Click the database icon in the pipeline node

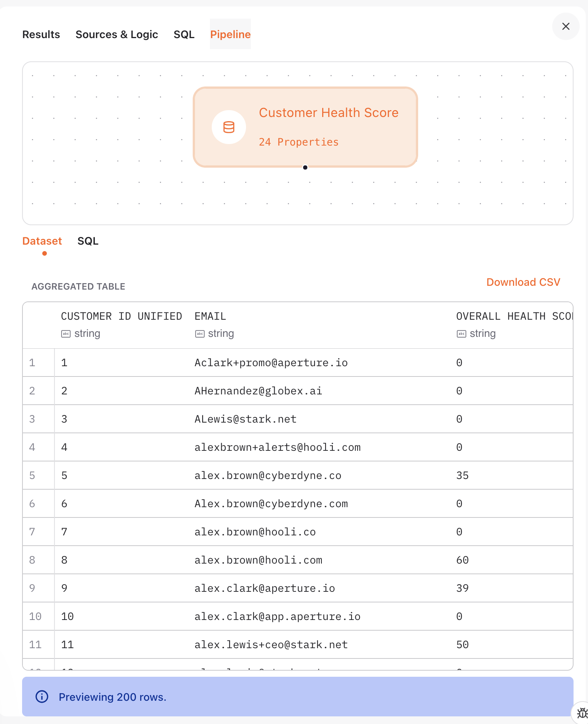click(229, 127)
